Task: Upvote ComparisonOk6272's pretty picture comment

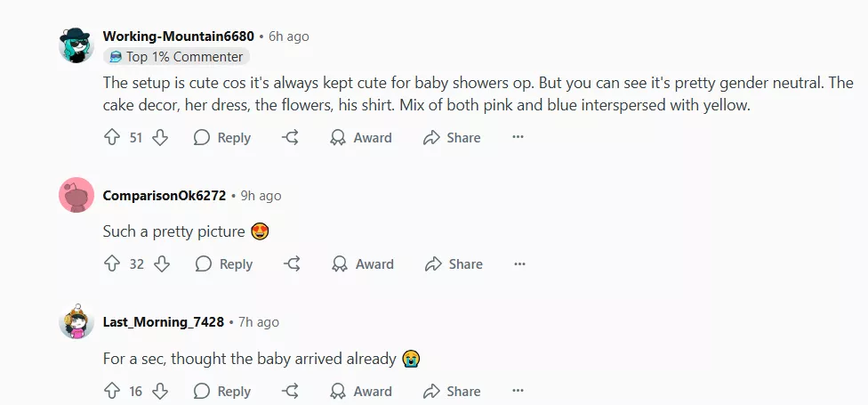Action: point(112,264)
